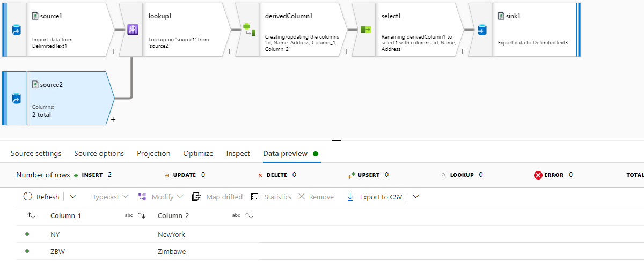Expand the Modify dropdown chevron
This screenshot has height=269, width=644.
(x=180, y=197)
